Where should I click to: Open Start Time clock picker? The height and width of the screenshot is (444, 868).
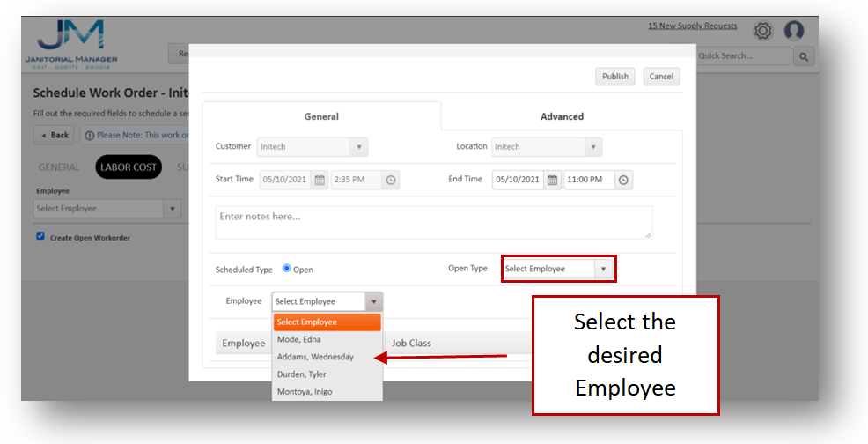[x=392, y=180]
